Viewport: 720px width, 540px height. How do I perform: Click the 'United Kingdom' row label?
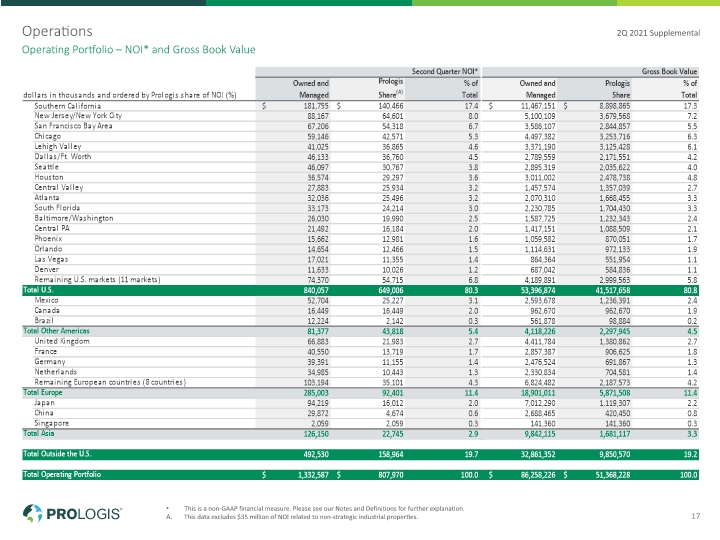(62, 341)
